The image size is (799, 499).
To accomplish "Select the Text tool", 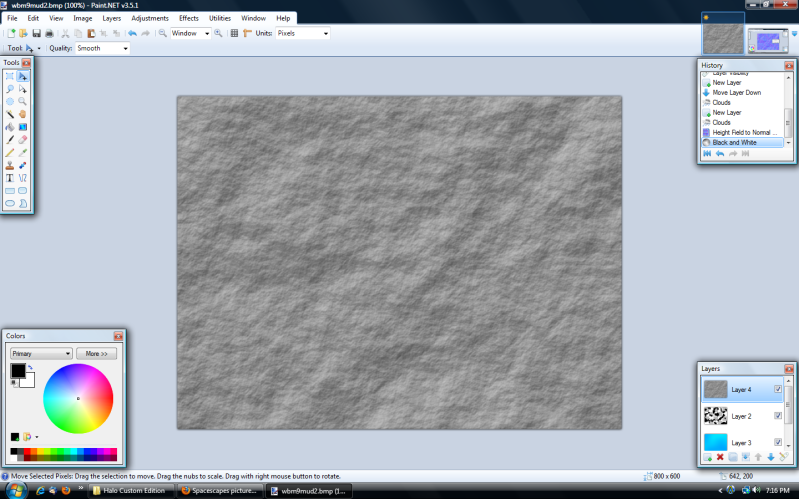I will (10, 178).
